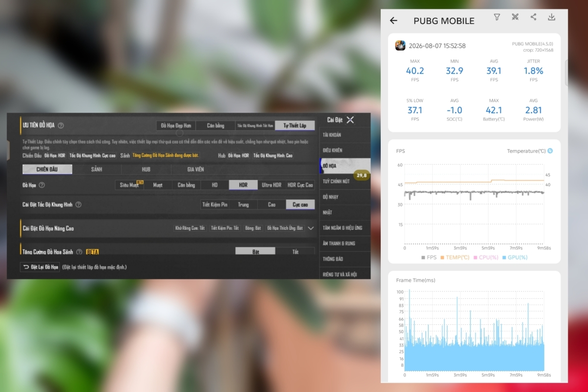This screenshot has height=392, width=588.
Task: Set frame rate to Cao
Action: (271, 204)
